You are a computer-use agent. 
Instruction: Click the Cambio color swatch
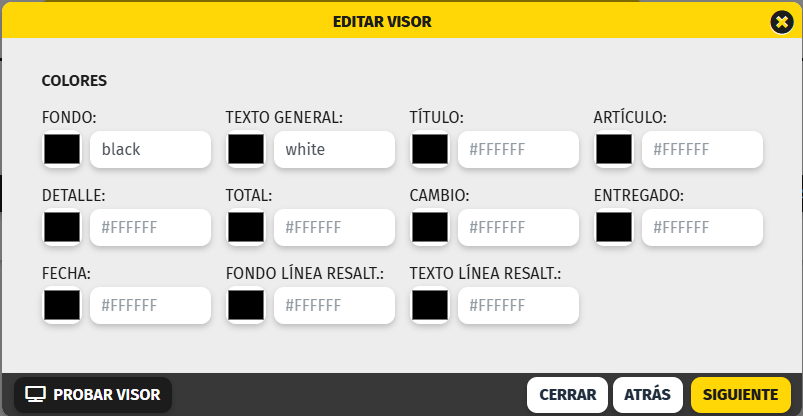430,227
